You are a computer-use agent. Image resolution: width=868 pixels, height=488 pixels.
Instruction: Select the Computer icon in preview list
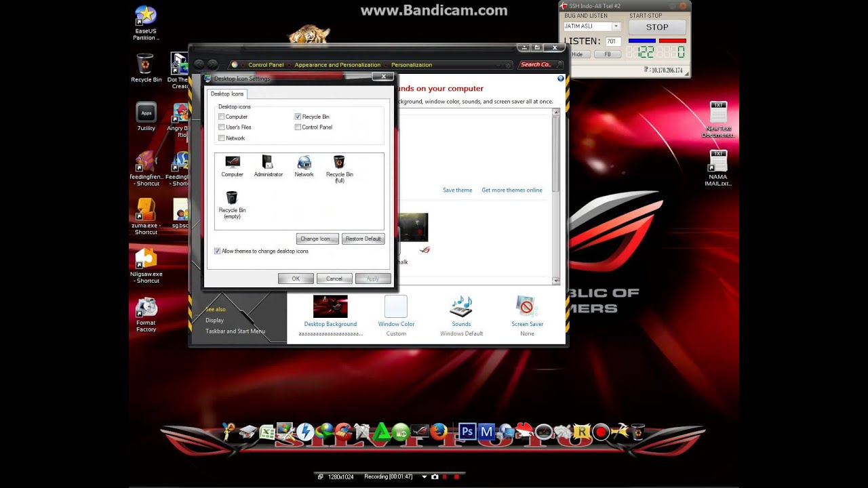(x=232, y=167)
